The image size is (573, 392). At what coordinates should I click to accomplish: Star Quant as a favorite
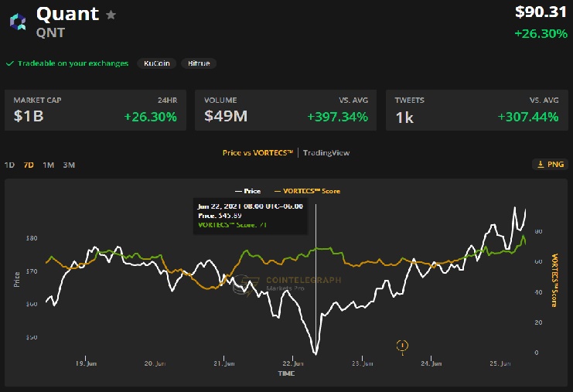(111, 15)
